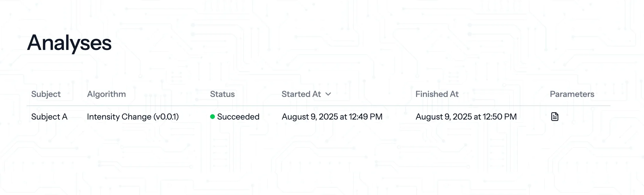The image size is (644, 195).
Task: Click August 9 in the Finished At cell
Action: click(x=433, y=117)
